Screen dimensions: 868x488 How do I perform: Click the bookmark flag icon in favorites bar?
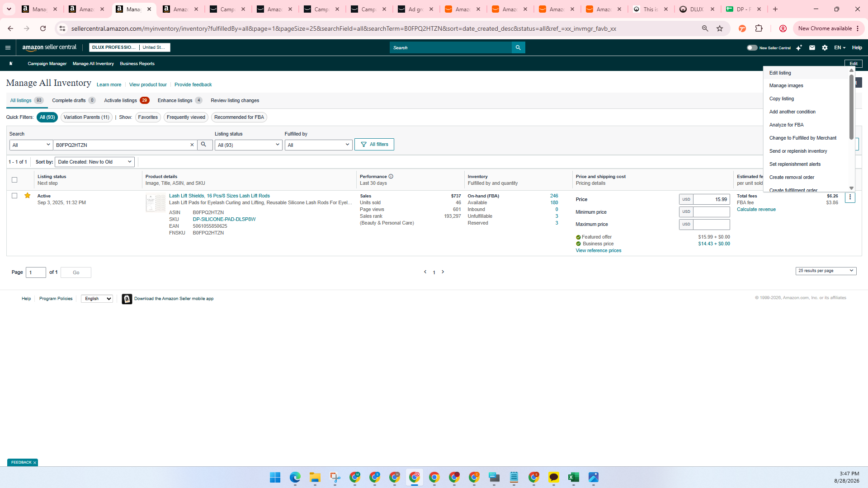(11, 64)
